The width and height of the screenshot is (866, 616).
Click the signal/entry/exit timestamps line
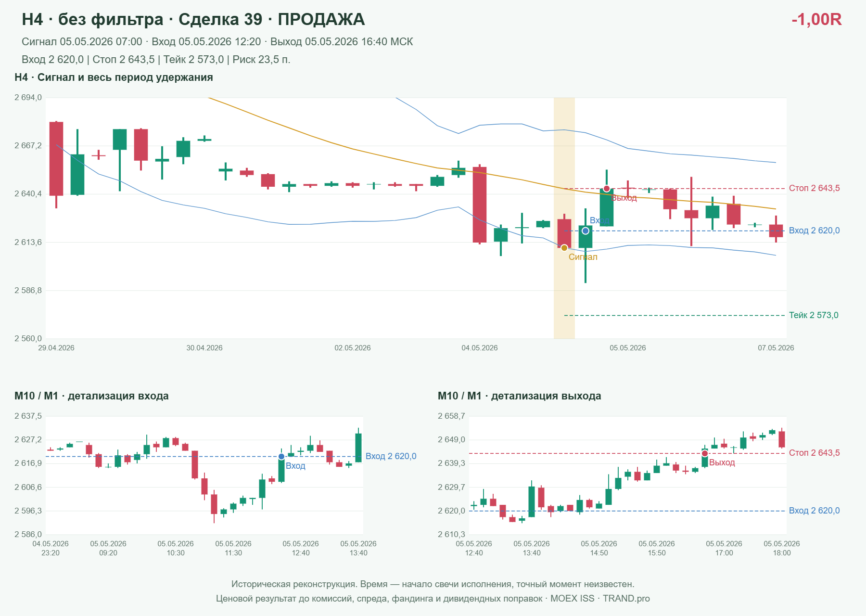(217, 42)
